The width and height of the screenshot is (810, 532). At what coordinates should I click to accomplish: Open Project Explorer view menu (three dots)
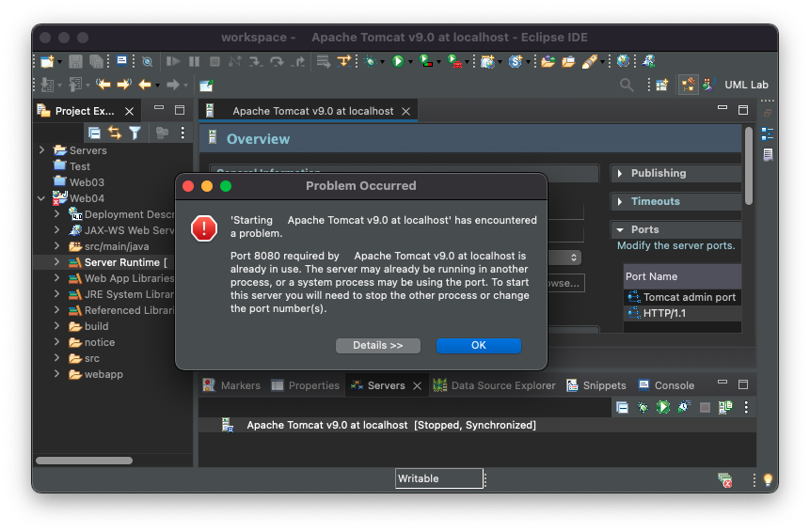(x=183, y=133)
